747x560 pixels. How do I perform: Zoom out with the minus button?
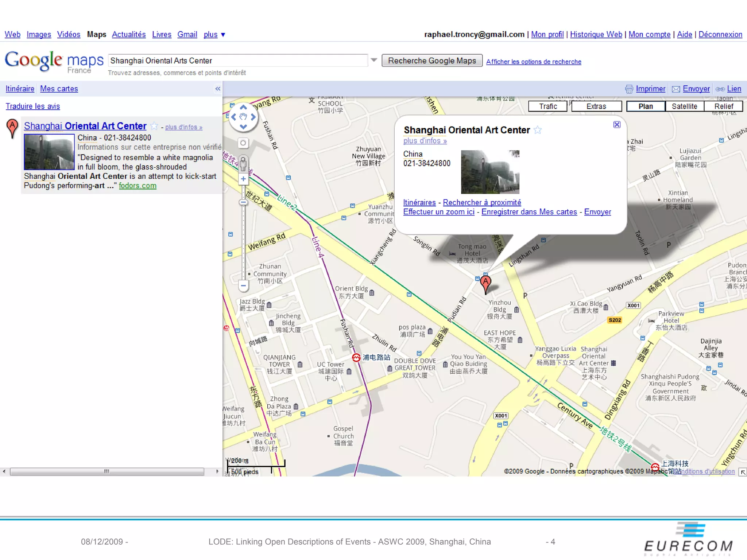coord(243,285)
